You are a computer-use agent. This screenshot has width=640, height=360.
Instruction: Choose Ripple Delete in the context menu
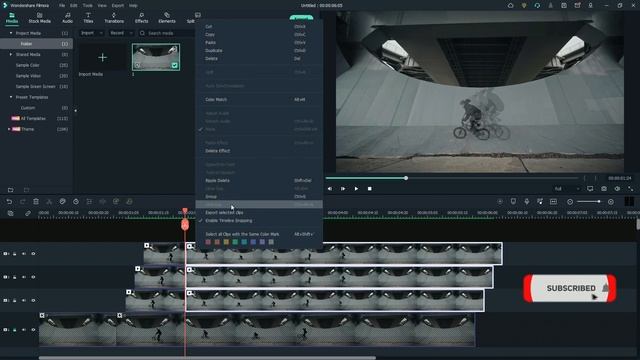[x=259, y=180]
